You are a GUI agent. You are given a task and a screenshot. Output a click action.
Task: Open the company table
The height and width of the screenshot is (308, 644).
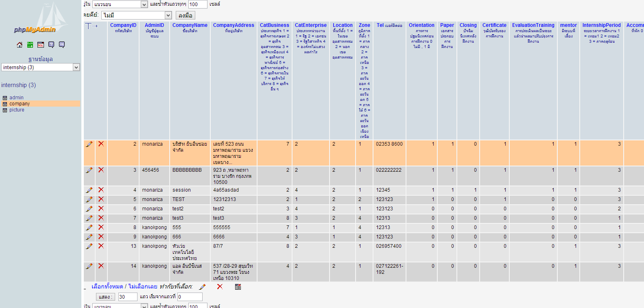[x=20, y=104]
